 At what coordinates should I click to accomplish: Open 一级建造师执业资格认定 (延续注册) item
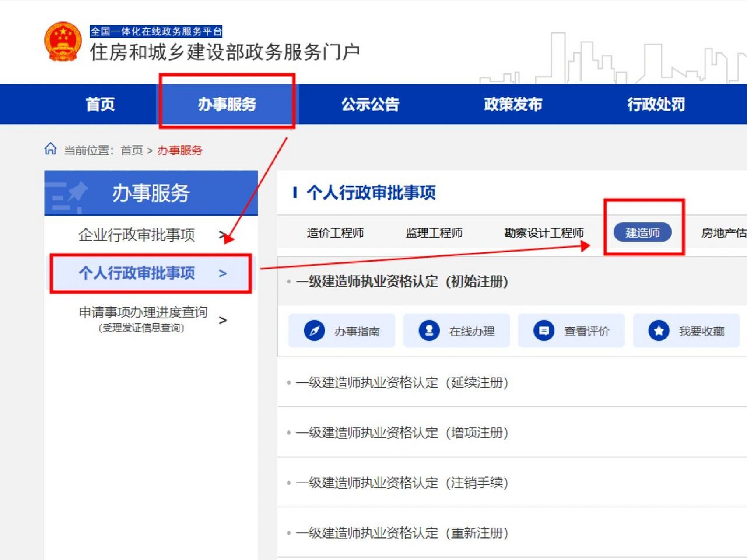[x=402, y=383]
